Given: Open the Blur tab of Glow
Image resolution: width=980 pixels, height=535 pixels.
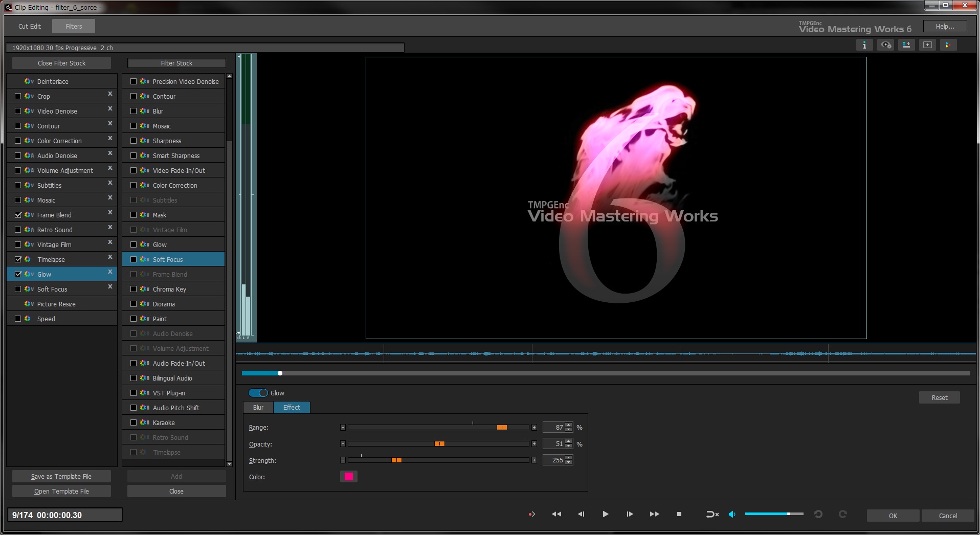Looking at the screenshot, I should click(x=258, y=408).
